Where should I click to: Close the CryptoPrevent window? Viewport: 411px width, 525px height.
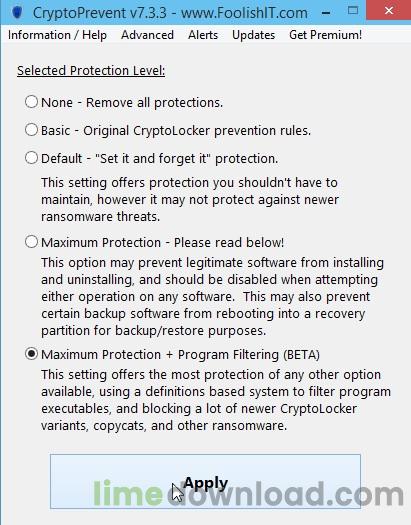[389, 11]
